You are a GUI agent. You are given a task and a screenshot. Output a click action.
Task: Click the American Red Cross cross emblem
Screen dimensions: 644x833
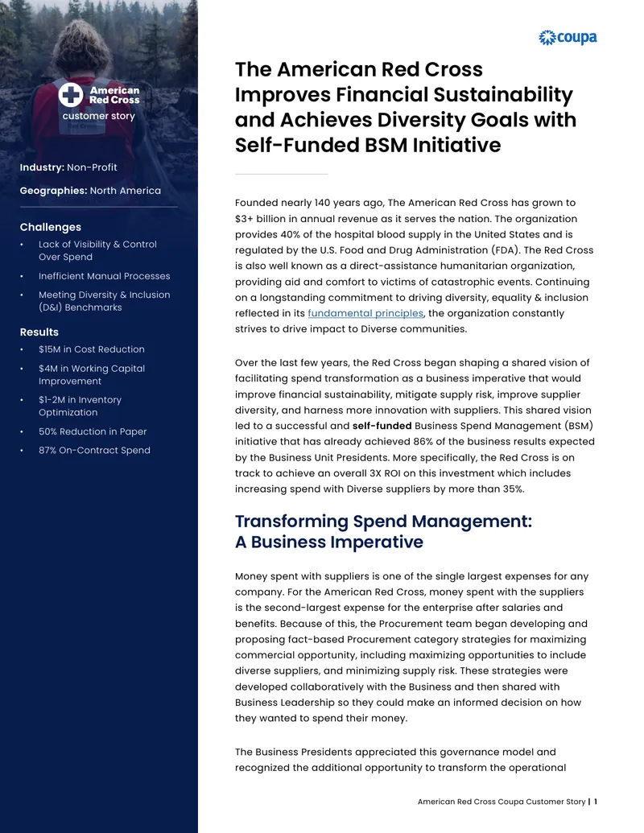click(x=71, y=95)
